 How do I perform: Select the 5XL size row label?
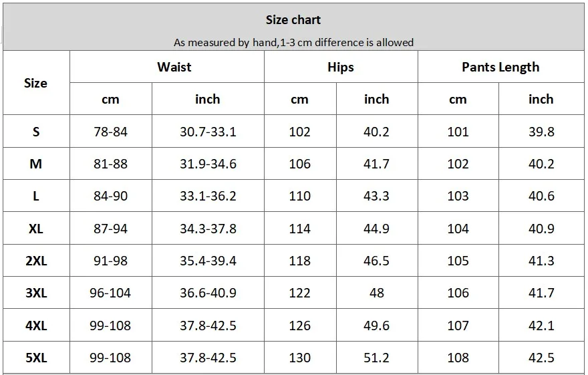pos(36,358)
